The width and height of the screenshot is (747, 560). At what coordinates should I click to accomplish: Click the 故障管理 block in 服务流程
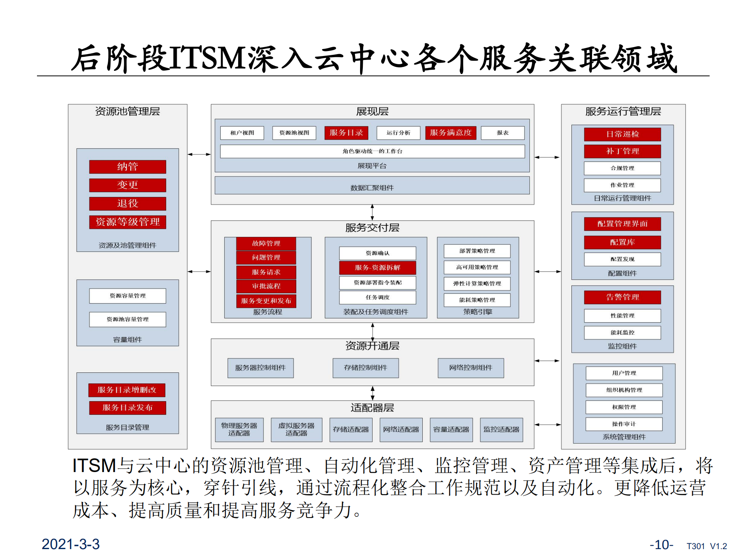click(x=265, y=243)
